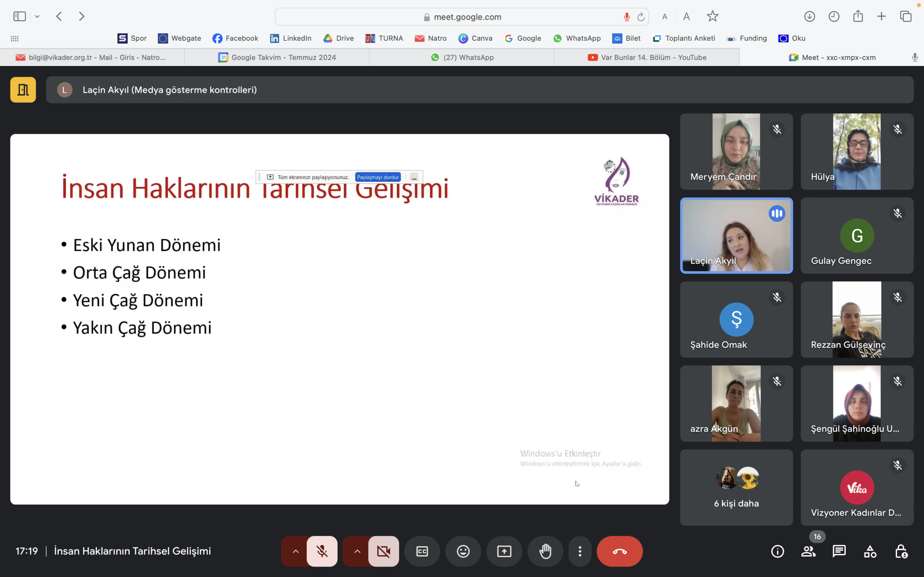Open more options three-dot menu
Image resolution: width=924 pixels, height=577 pixels.
tap(580, 551)
